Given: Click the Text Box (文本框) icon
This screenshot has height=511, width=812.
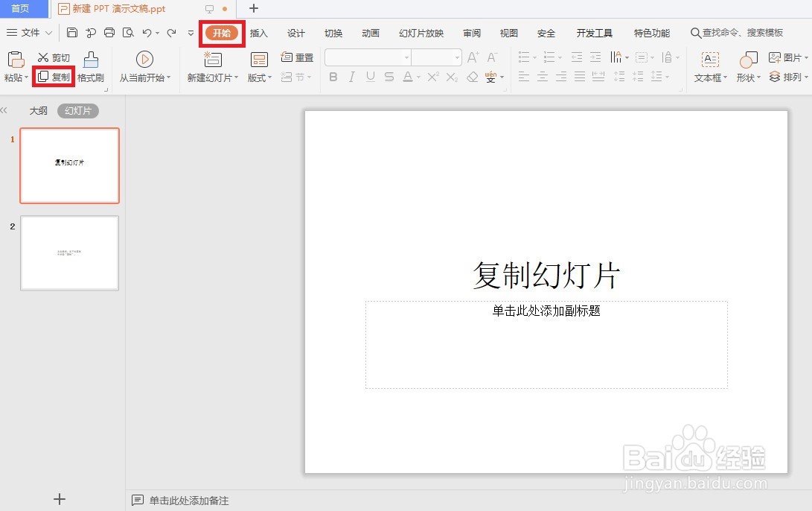Looking at the screenshot, I should [x=710, y=60].
